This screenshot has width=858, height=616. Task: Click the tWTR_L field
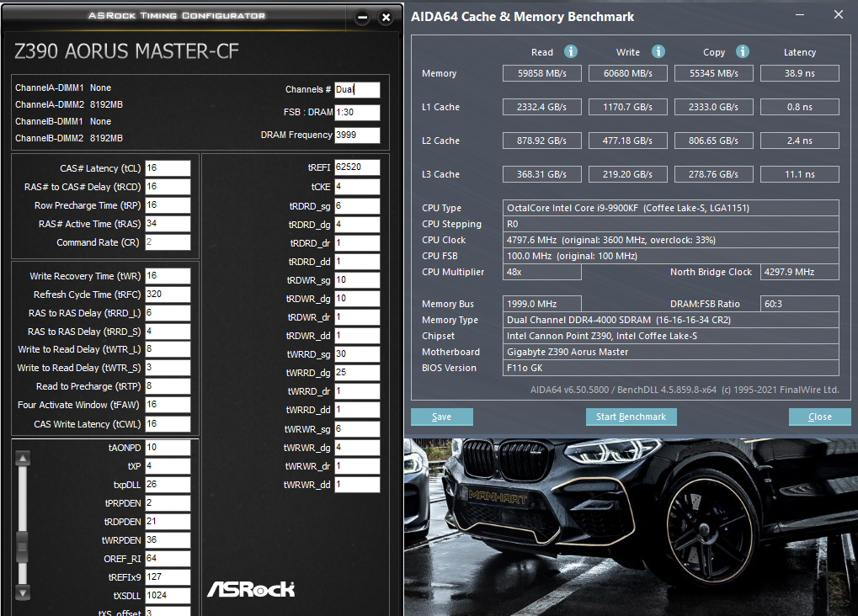click(168, 349)
